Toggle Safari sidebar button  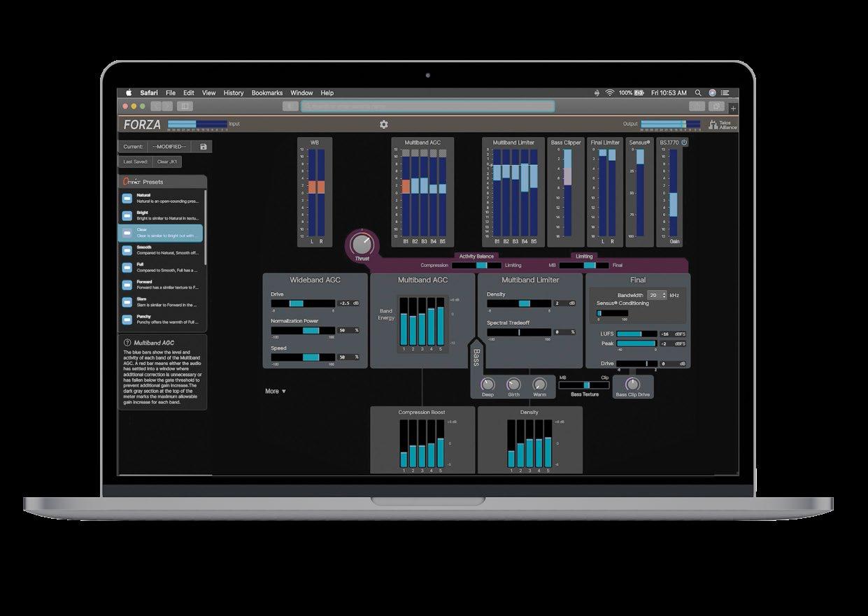click(185, 106)
